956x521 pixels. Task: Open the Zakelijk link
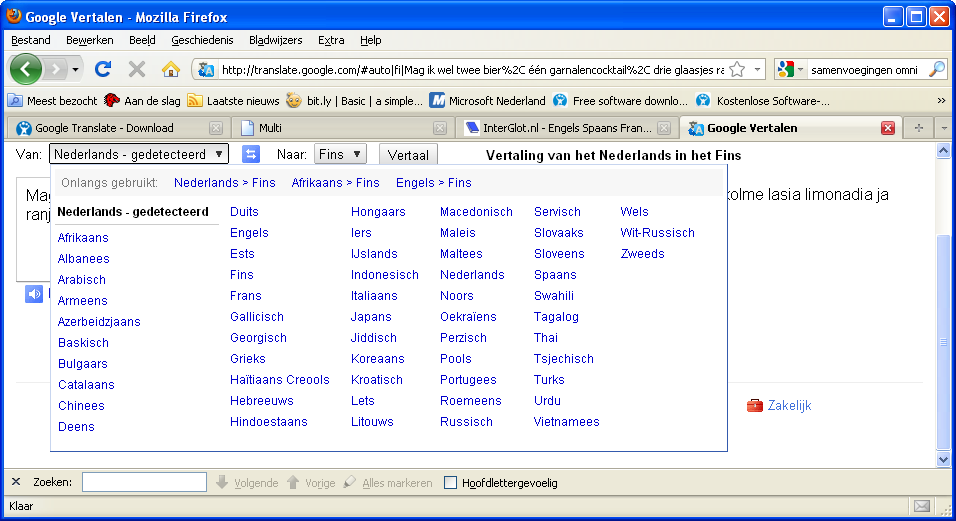pyautogui.click(x=789, y=405)
